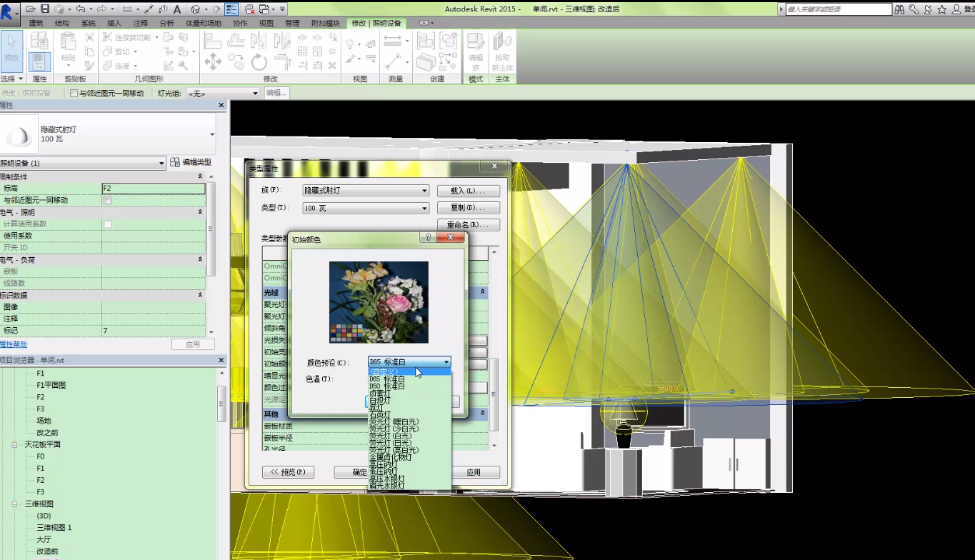Click the favorites star icon in title bar
This screenshot has height=560, width=975.
[941, 9]
